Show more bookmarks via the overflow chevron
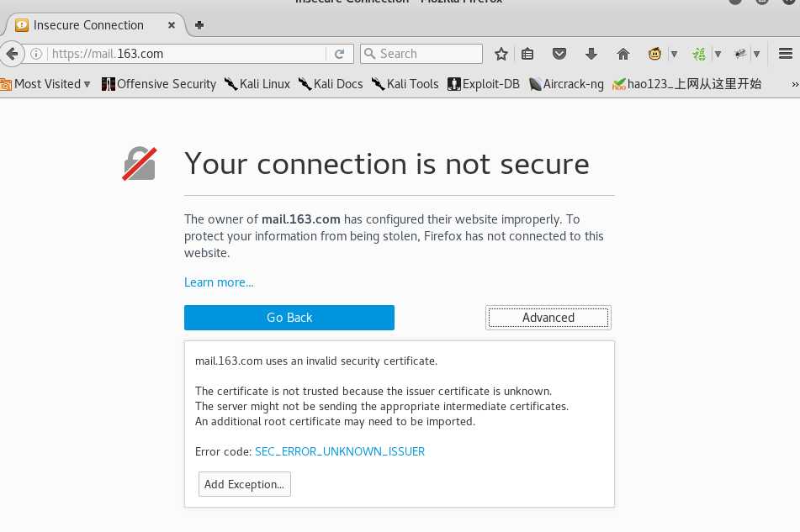This screenshot has height=532, width=800. click(795, 84)
